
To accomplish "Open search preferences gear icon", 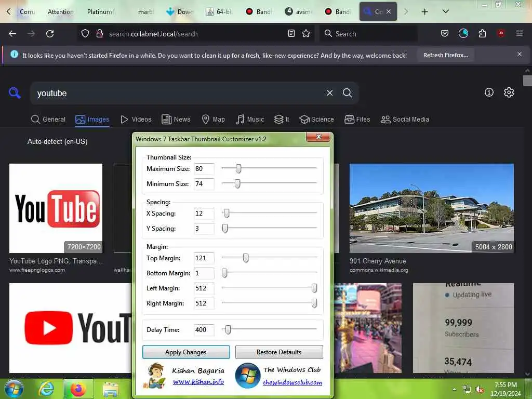I will pyautogui.click(x=509, y=92).
